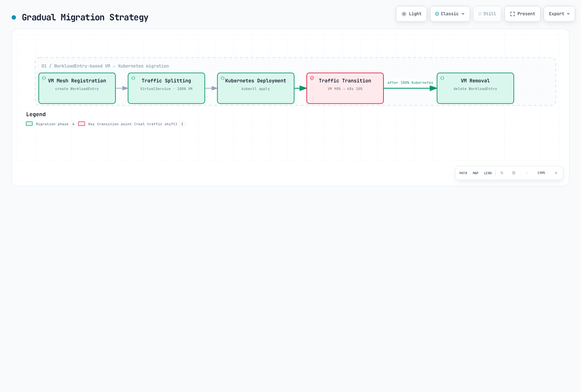Click code icon on Traffic Splitting node
Image resolution: width=581 pixels, height=392 pixels.
pos(133,78)
